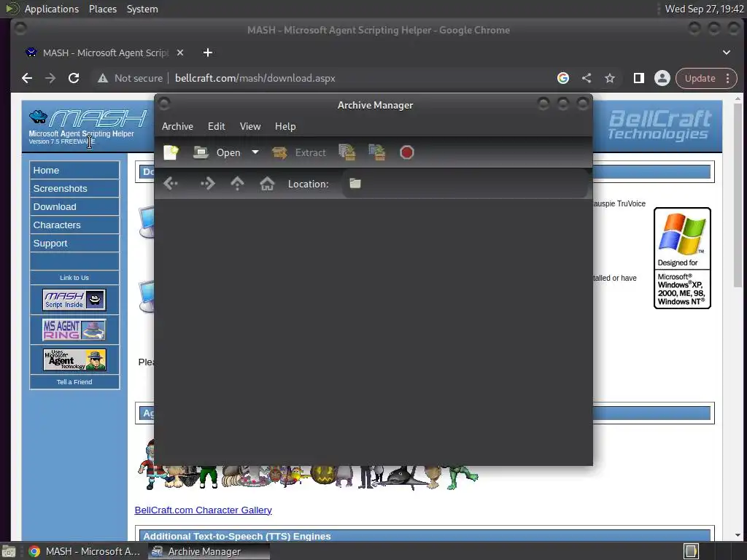Close the MASH browser tab
Image resolution: width=747 pixels, height=560 pixels.
[180, 52]
